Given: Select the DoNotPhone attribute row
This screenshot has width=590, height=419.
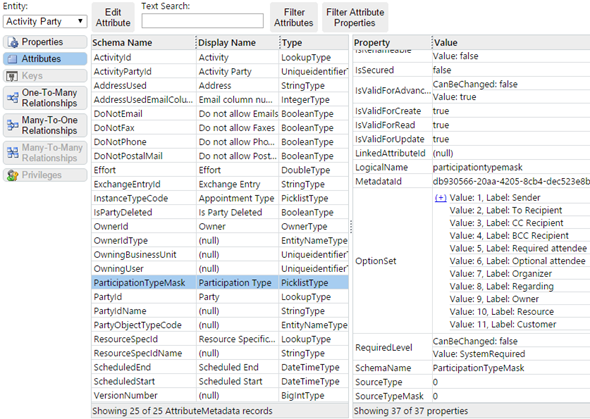Looking at the screenshot, I should pos(220,142).
